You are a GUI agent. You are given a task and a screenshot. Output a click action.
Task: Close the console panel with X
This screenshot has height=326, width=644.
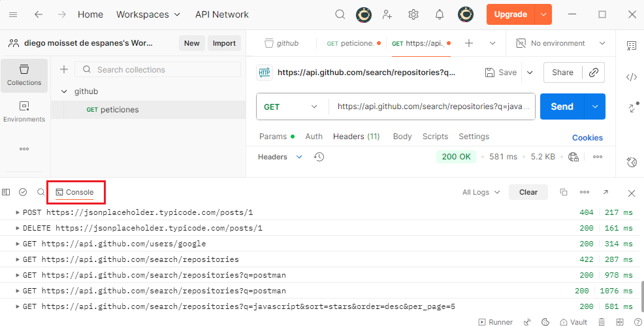[x=631, y=193]
